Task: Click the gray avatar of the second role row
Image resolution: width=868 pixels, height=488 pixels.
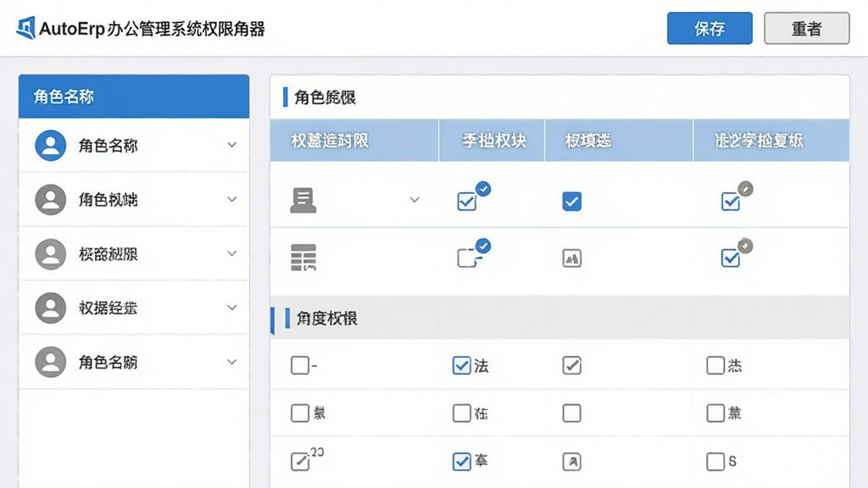Action: point(50,200)
